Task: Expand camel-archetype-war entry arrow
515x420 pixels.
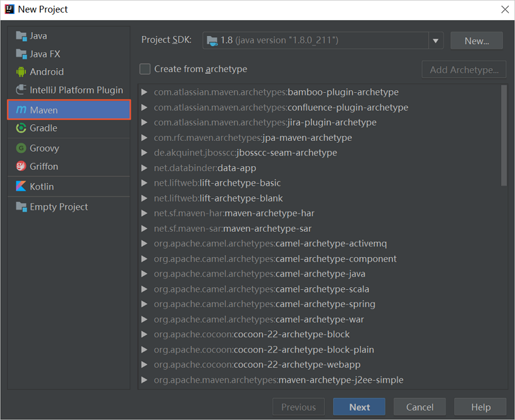Action: (144, 319)
